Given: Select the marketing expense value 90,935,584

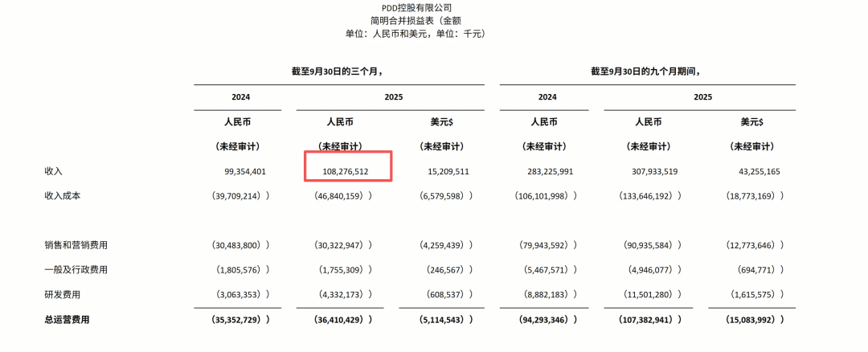Looking at the screenshot, I should point(649,245).
